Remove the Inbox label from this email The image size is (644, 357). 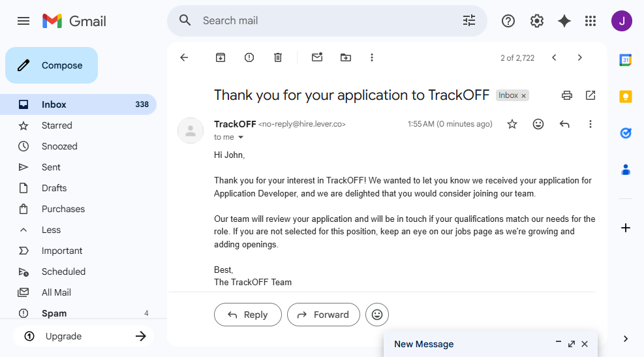(523, 96)
